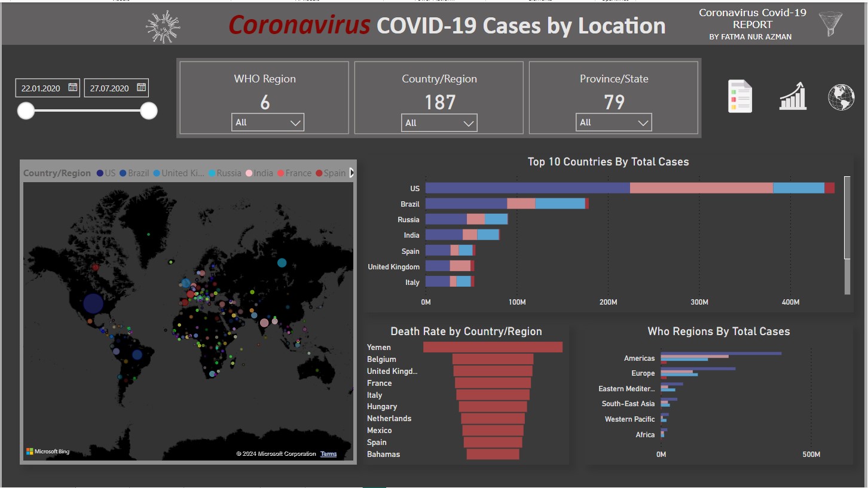Click United Kingdom bar in Top 10 chart
This screenshot has height=488, width=868.
click(450, 266)
